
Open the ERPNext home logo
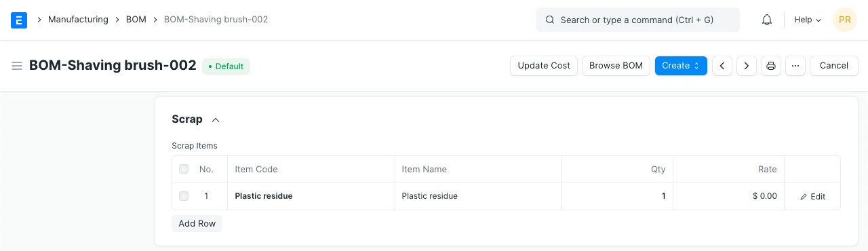pos(19,20)
